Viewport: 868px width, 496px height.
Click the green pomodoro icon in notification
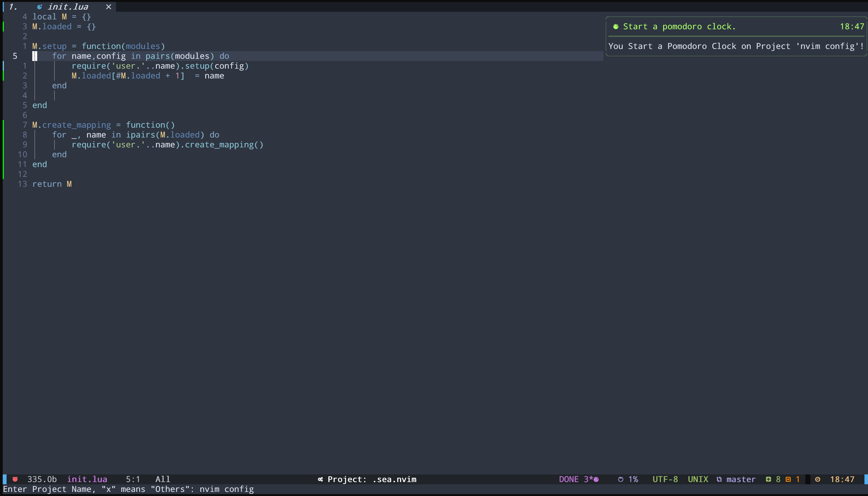(x=616, y=27)
